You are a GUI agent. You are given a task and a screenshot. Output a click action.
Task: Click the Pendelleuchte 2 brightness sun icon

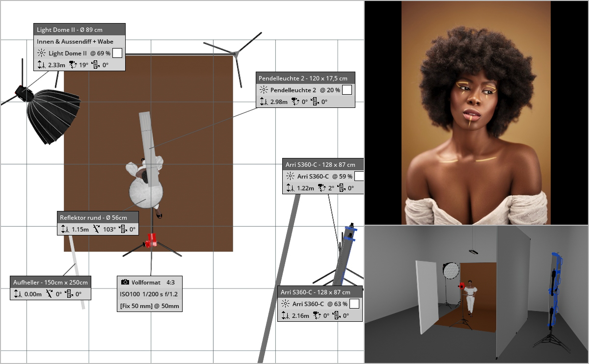click(264, 90)
